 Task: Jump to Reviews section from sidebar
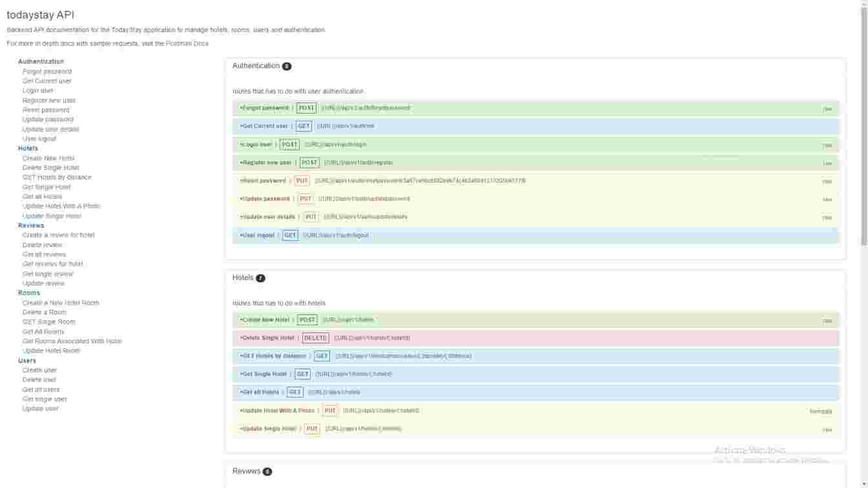[x=31, y=225]
